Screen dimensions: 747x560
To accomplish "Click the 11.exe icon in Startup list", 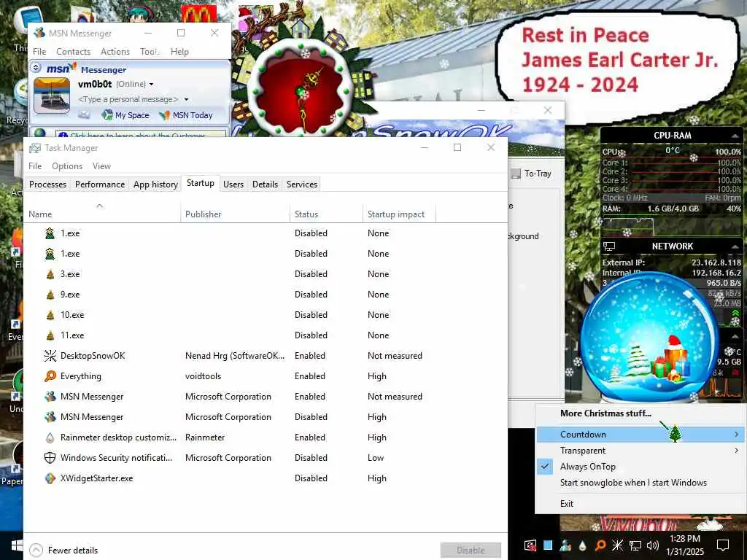I will click(50, 335).
